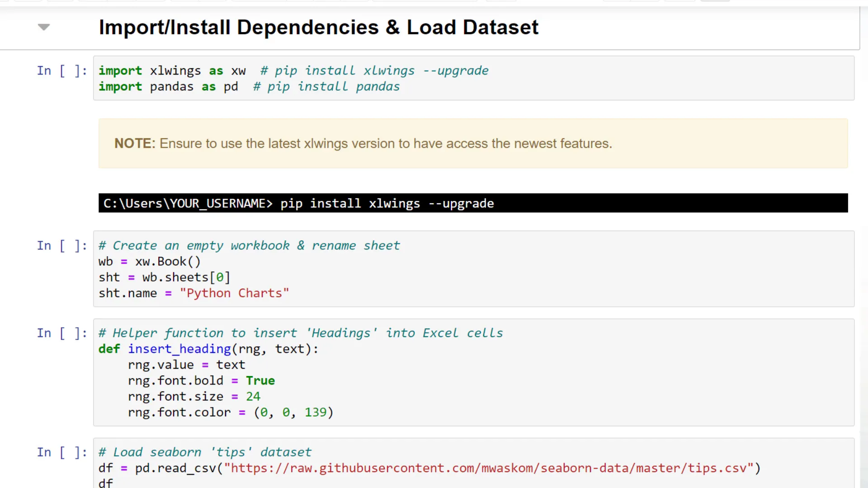Place cursor on wb = xw.Book() line

click(x=149, y=262)
